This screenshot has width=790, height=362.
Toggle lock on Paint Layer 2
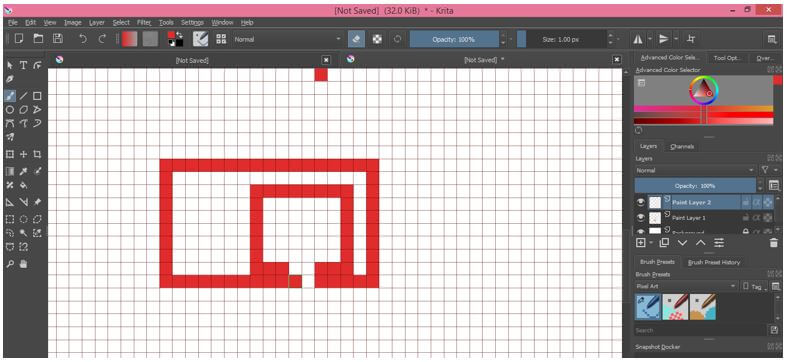[745, 202]
